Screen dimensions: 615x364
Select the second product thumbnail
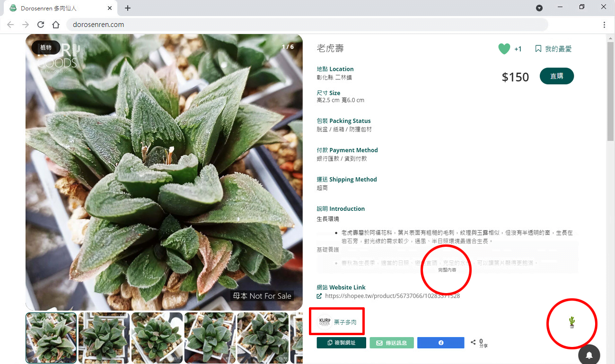[x=104, y=338]
